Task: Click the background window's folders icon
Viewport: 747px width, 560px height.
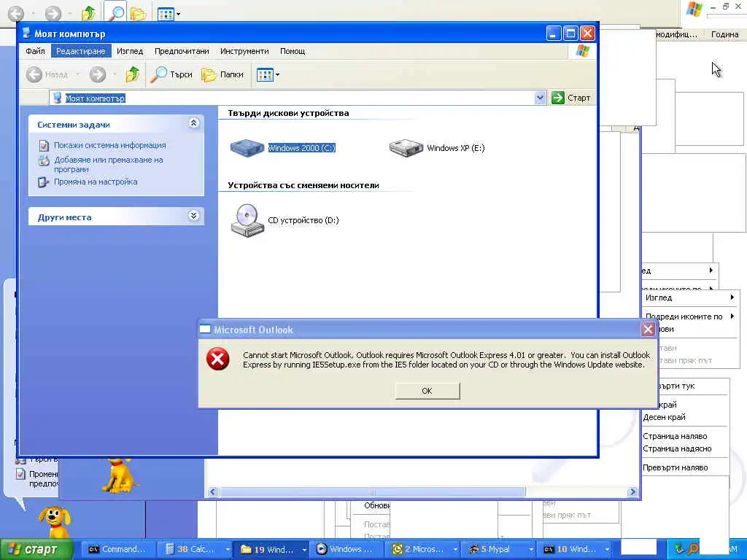Action: (x=138, y=13)
